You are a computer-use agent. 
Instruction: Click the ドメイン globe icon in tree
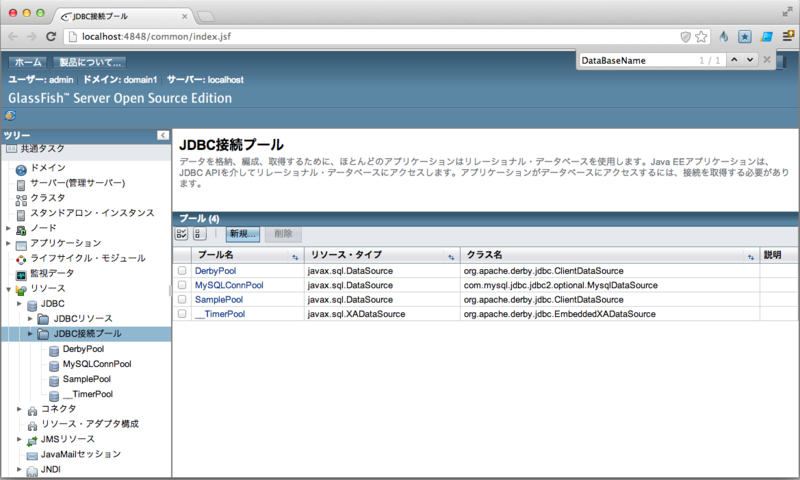tap(21, 169)
